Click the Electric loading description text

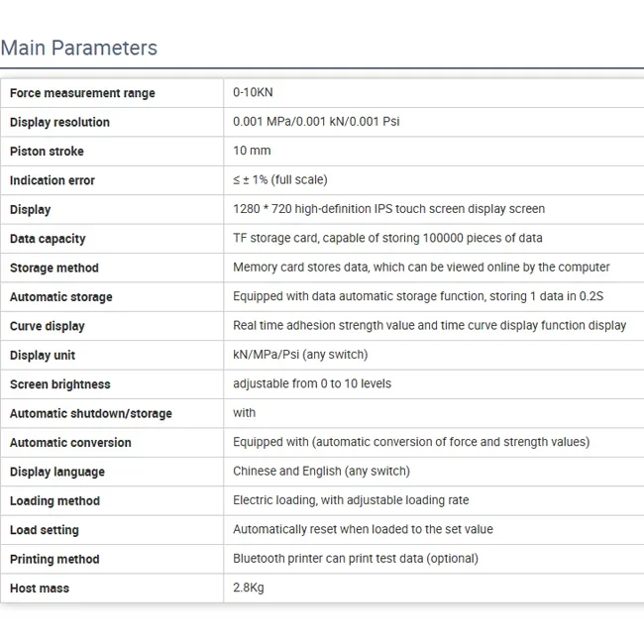point(351,500)
